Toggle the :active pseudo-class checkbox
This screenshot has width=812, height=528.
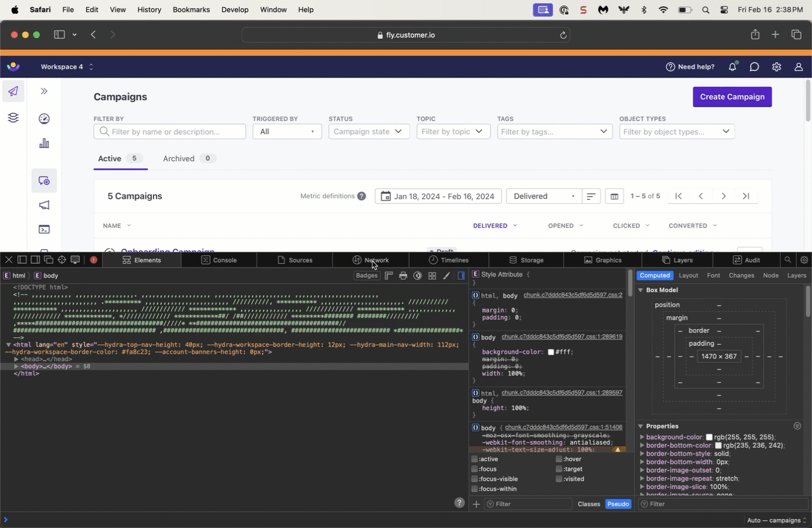(474, 459)
